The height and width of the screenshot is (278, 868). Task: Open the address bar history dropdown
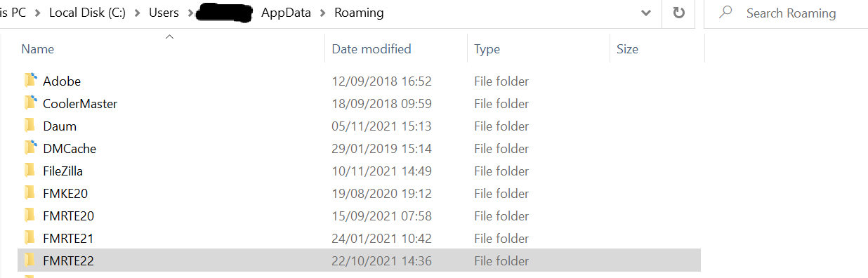point(646,13)
